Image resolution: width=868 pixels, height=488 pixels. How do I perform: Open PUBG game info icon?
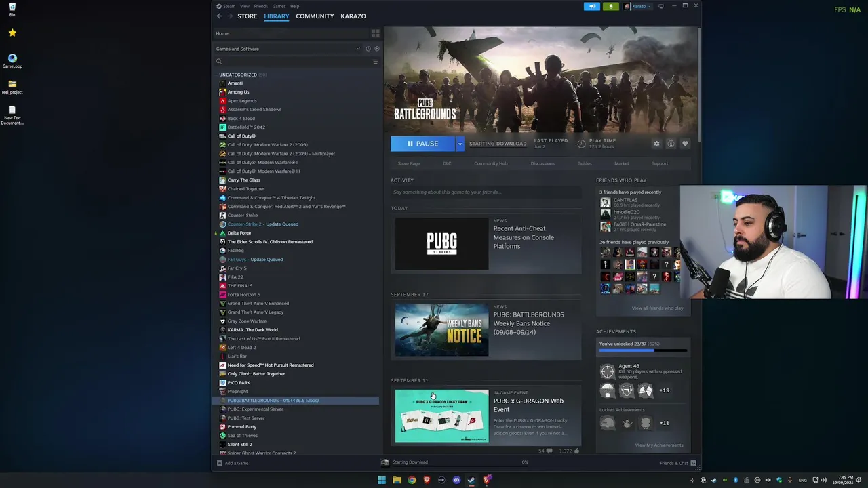point(671,144)
